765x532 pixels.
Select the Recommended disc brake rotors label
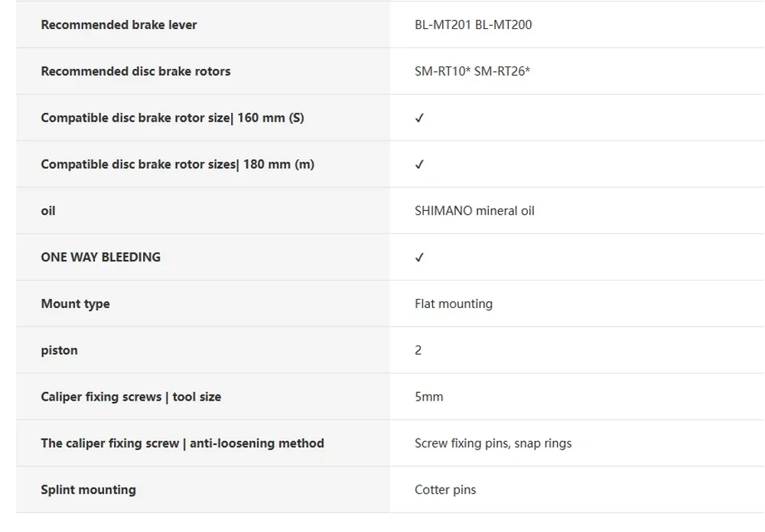[x=135, y=71]
